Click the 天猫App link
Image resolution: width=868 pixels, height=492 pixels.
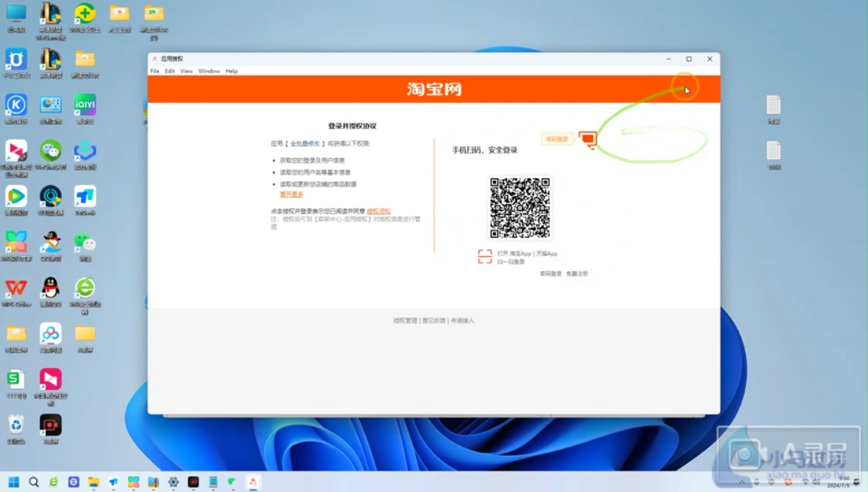[547, 253]
